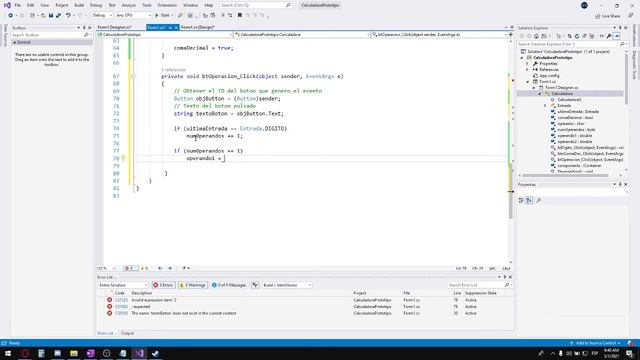Viewport: 640px width, 360px height.
Task: Switch to the Output tab at bottom
Action: [127, 333]
